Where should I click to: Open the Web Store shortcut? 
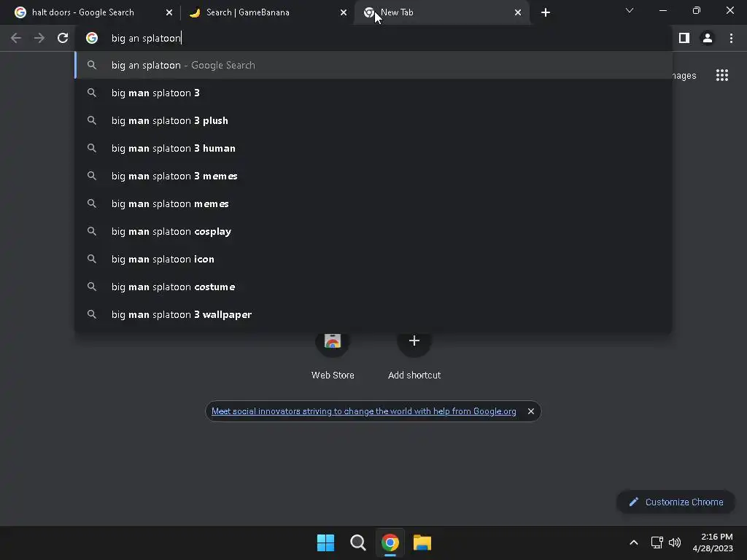tap(333, 355)
